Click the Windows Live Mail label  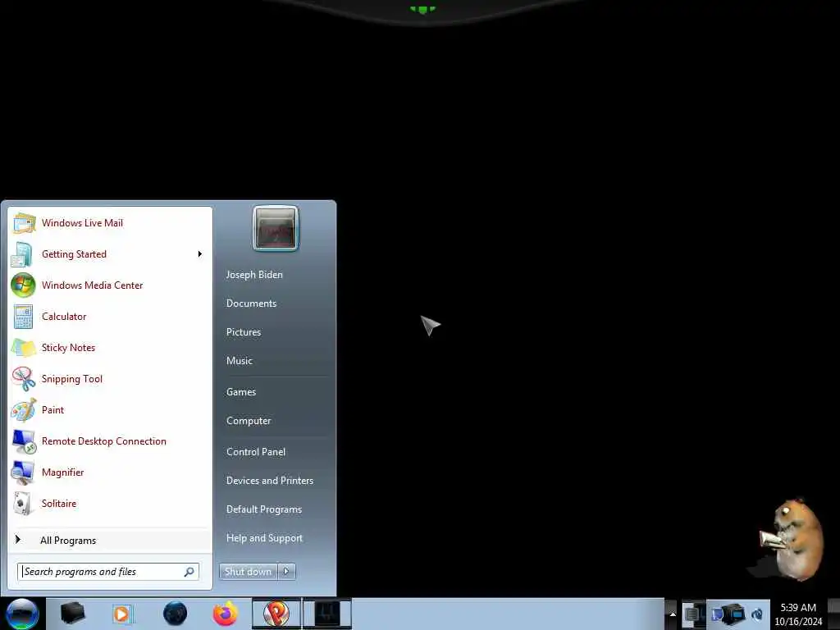[x=83, y=223]
